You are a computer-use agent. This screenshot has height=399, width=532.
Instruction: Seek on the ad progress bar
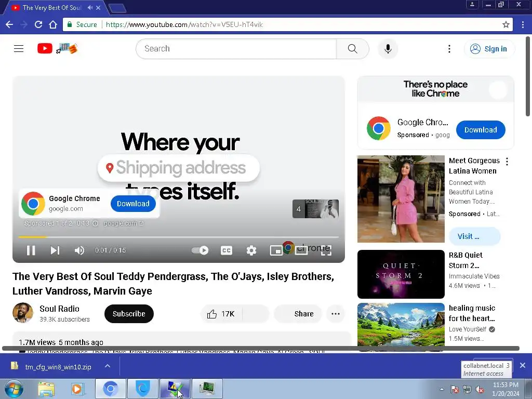pyautogui.click(x=179, y=237)
